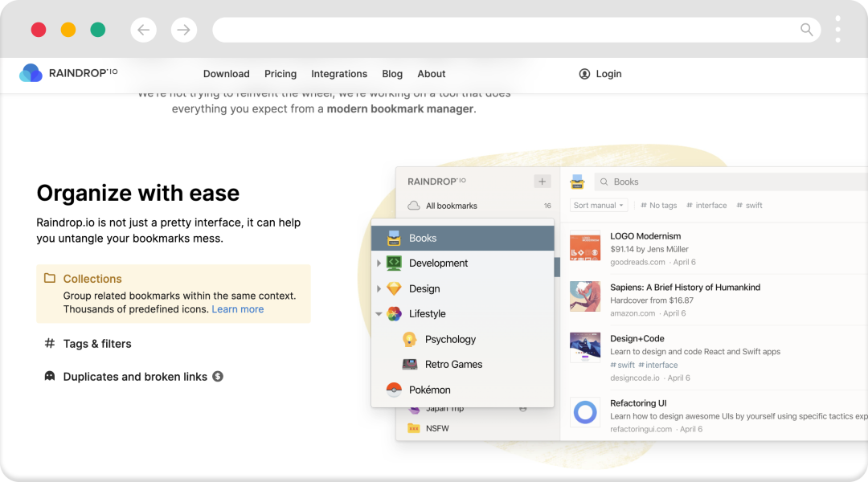Screen dimensions: 868x482
Task: Add collection with the plus button
Action: point(542,182)
